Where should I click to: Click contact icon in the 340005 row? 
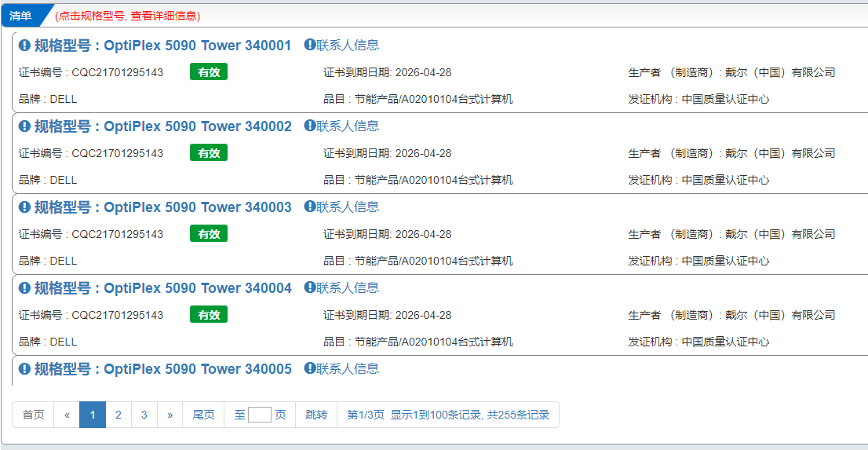[x=309, y=368]
